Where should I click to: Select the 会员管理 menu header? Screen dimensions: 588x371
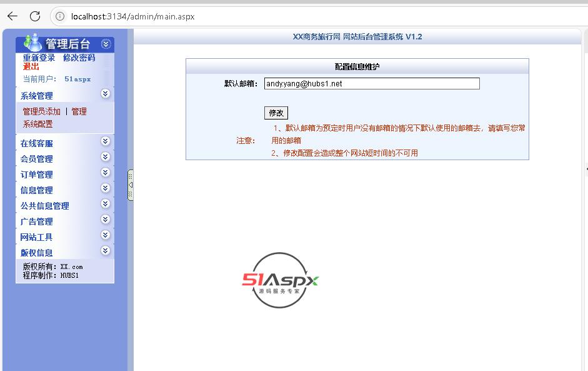click(37, 159)
